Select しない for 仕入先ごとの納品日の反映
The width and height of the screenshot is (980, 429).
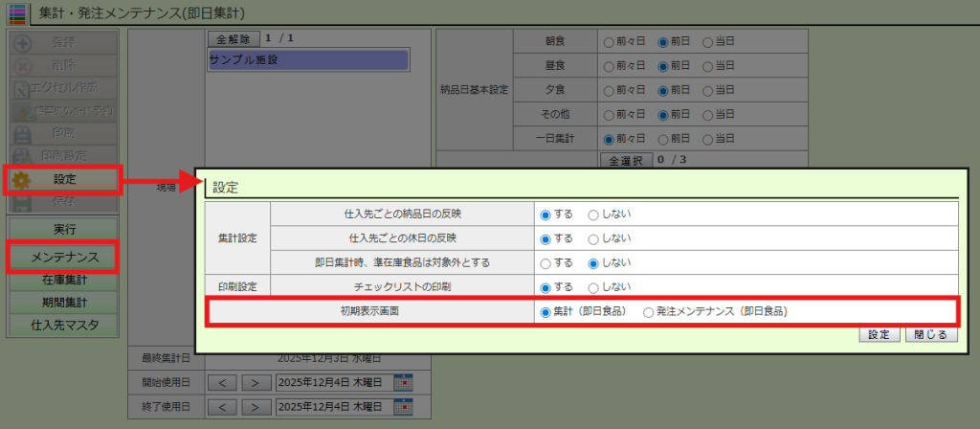click(593, 214)
